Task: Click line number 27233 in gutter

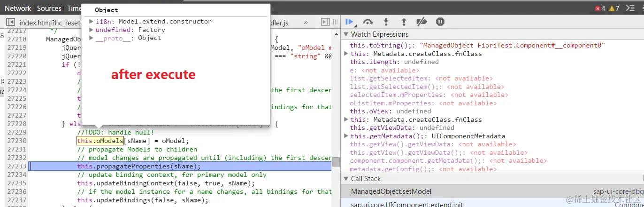Action: [x=16, y=167]
